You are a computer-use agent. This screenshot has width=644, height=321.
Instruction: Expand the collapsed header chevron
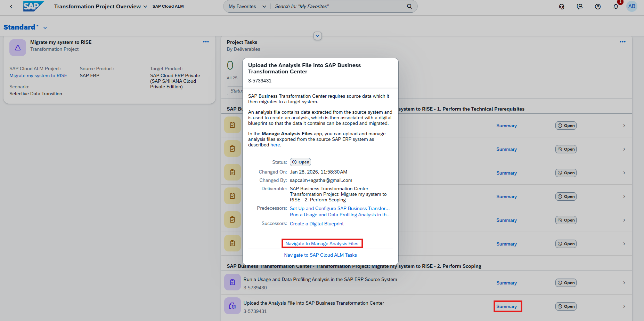[x=317, y=36]
